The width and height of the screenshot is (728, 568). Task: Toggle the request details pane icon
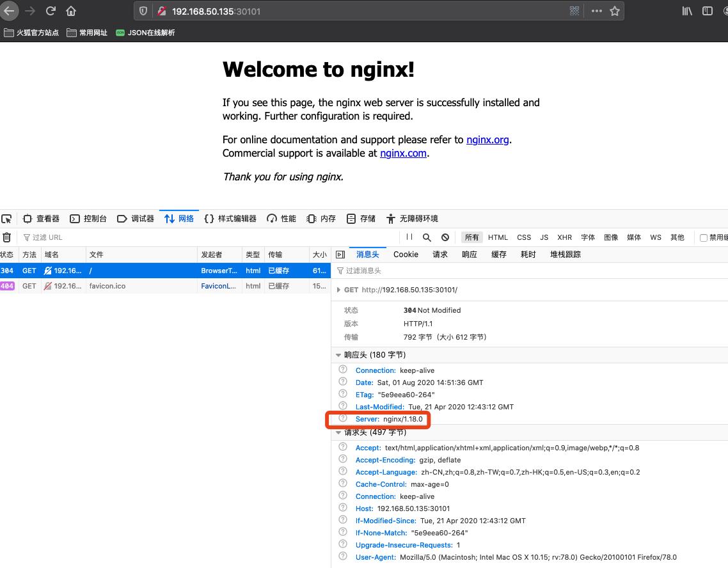pyautogui.click(x=340, y=255)
